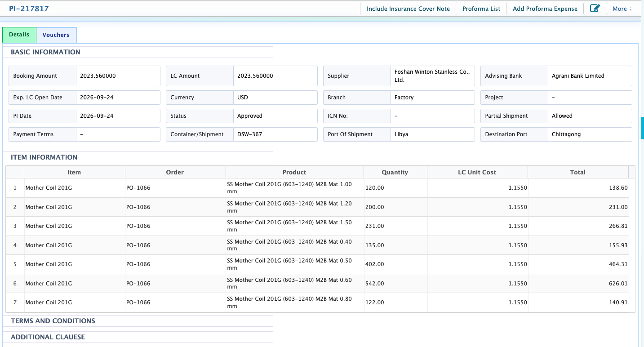Screen dimensions: 644x347
Task: Click the page vertical scrollbar thumb
Action: 642,128
